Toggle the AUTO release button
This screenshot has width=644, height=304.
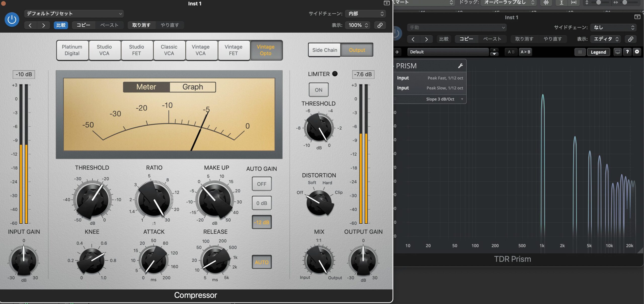click(x=262, y=262)
